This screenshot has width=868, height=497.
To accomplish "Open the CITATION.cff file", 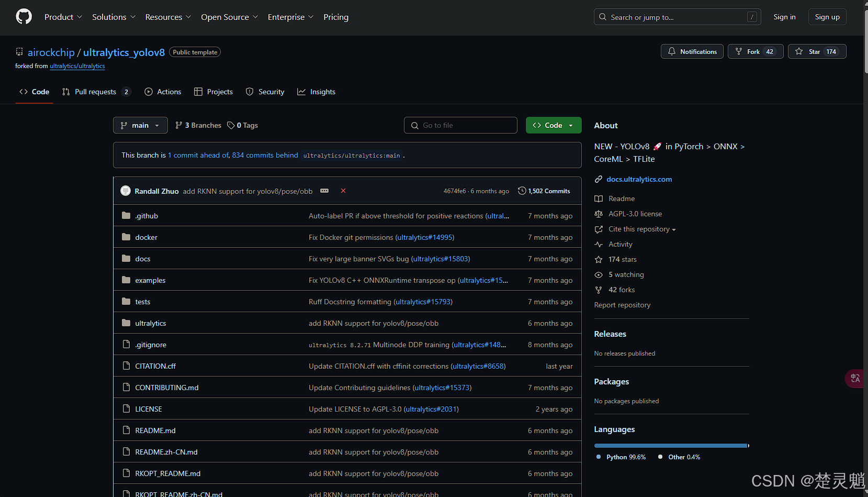I will [x=155, y=366].
